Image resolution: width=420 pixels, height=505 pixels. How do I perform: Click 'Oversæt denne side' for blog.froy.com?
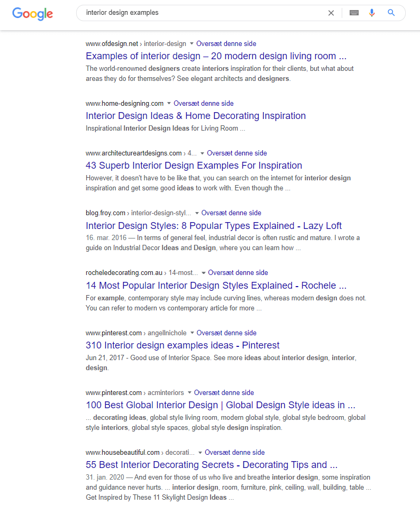click(x=231, y=213)
